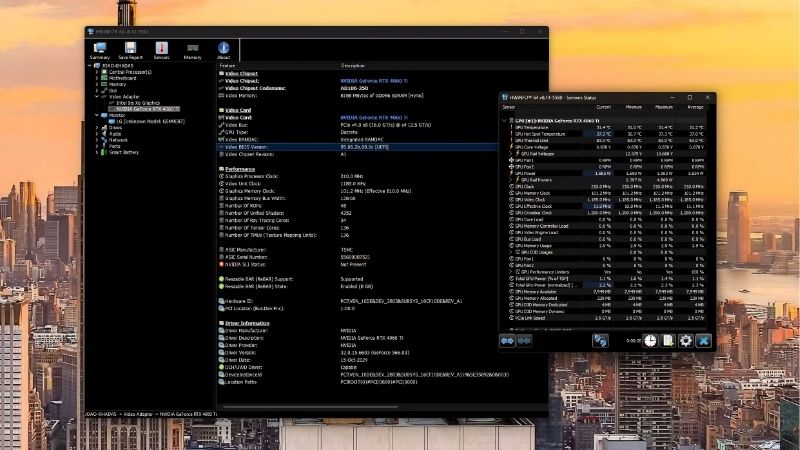Image resolution: width=800 pixels, height=450 pixels.
Task: Click remote network connection icon in Sensors window
Action: 600,341
